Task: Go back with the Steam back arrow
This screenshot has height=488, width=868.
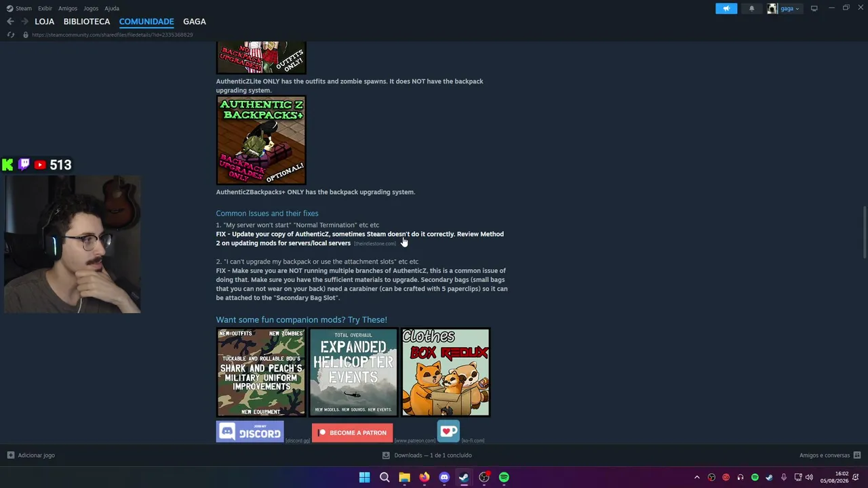Action: [x=10, y=22]
